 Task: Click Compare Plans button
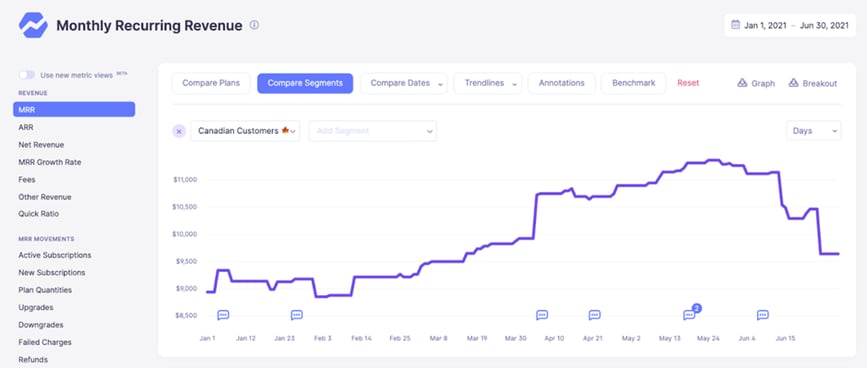tap(211, 83)
